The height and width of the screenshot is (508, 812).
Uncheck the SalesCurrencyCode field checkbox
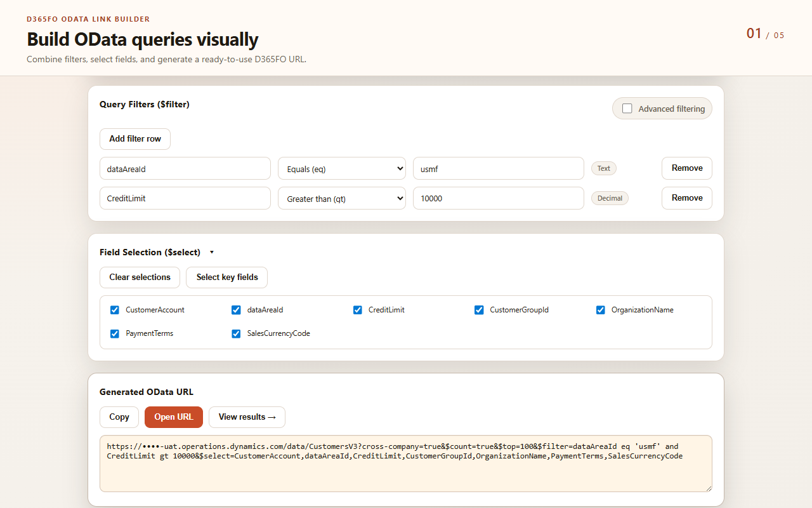pyautogui.click(x=236, y=333)
